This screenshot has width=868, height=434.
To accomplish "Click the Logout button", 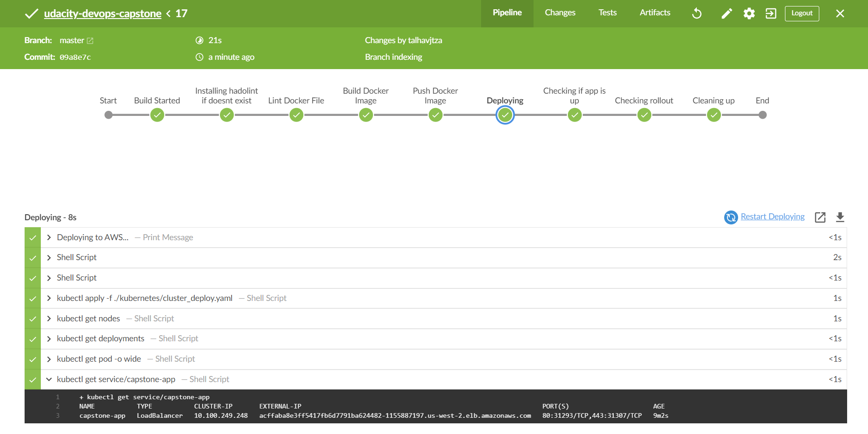I will pos(802,13).
